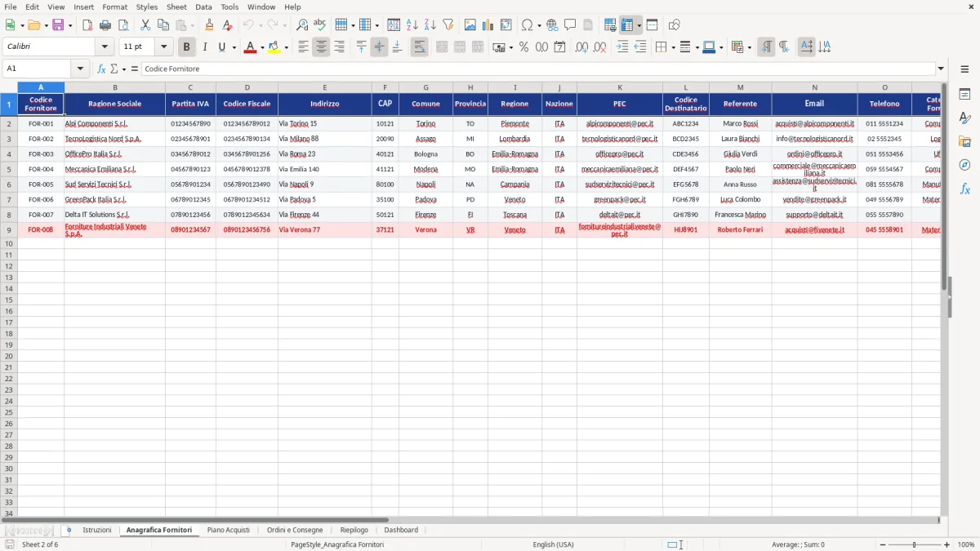Viewport: 980px width, 551px height.
Task: Open the Function Wizard next to the Name Box
Action: [101, 69]
